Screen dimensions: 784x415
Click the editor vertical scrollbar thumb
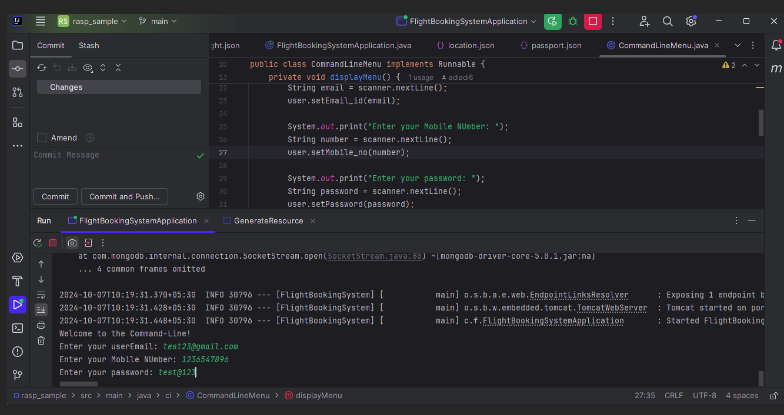point(761,123)
